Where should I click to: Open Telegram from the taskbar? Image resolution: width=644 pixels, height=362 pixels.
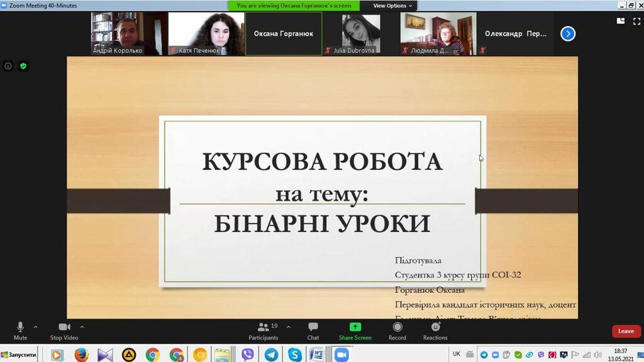[x=271, y=355]
